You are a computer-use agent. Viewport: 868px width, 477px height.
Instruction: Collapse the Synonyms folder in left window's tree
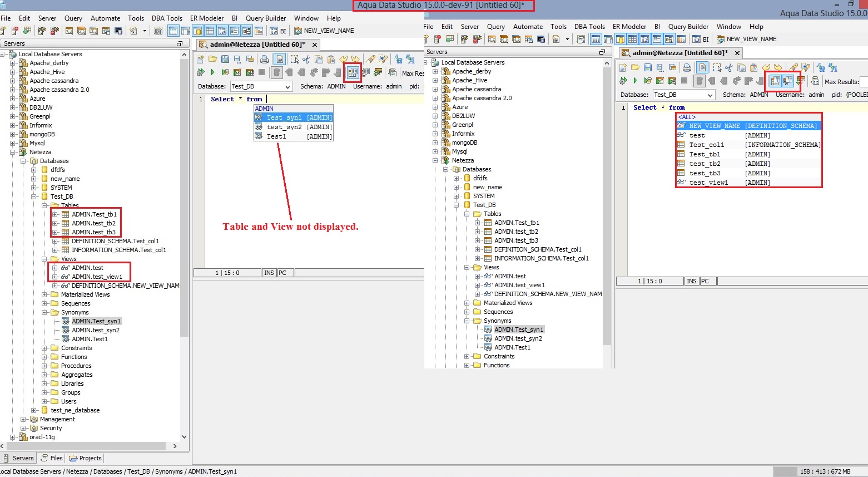pyautogui.click(x=44, y=312)
